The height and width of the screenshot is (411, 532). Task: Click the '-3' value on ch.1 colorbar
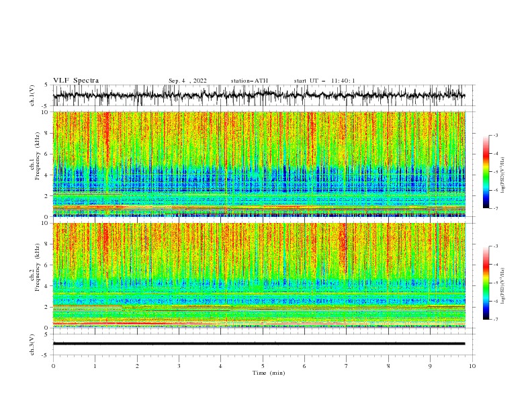click(495, 135)
